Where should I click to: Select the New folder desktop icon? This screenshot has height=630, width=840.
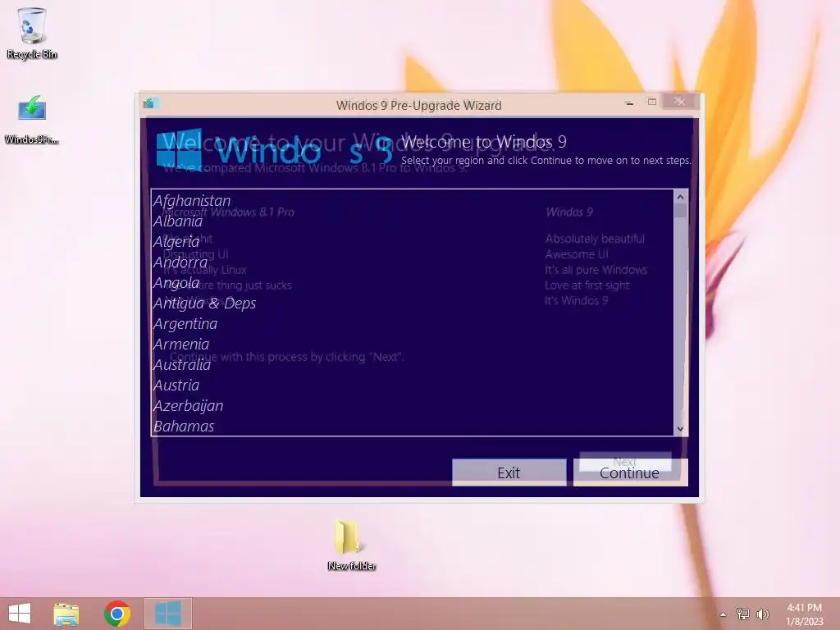(x=351, y=545)
